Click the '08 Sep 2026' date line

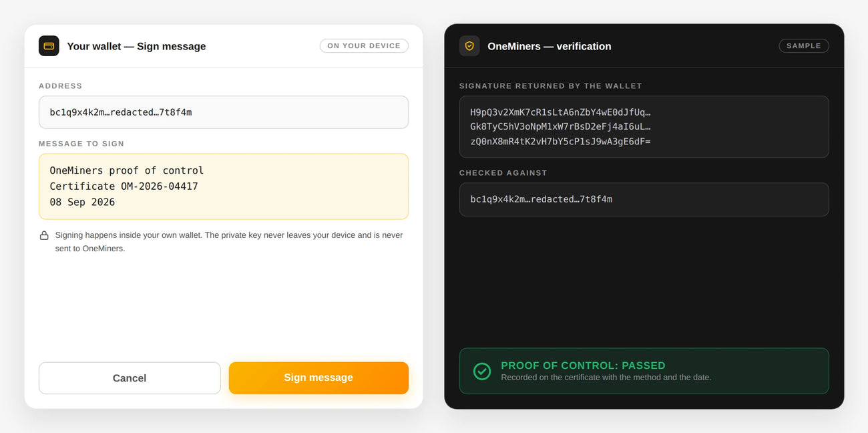tap(82, 202)
